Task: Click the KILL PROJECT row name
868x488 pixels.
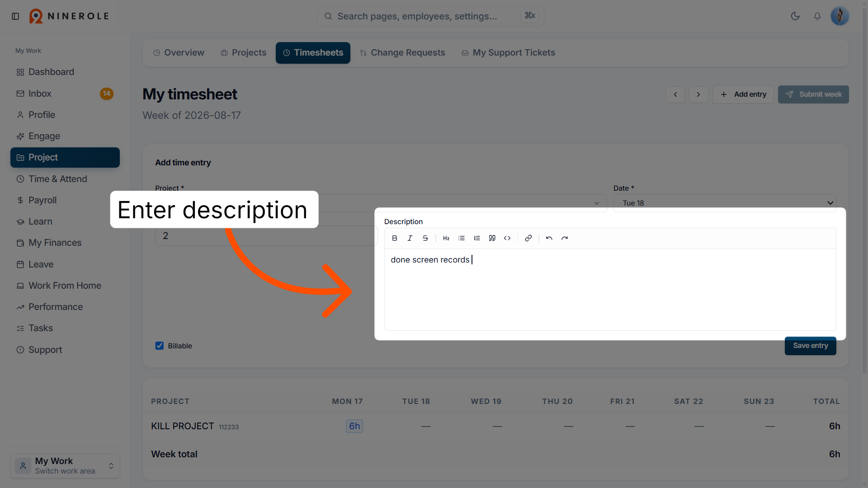Action: point(183,426)
